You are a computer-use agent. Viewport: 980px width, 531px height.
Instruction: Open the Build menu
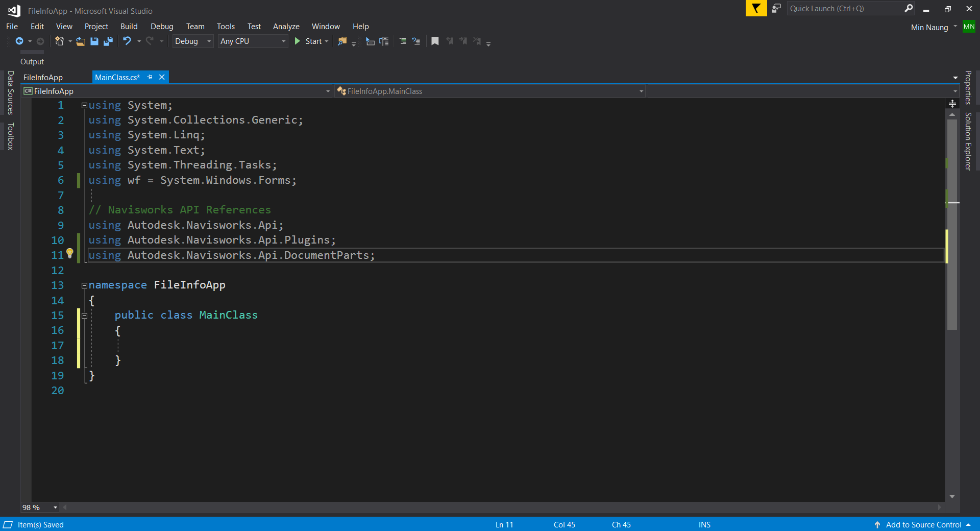pyautogui.click(x=129, y=26)
